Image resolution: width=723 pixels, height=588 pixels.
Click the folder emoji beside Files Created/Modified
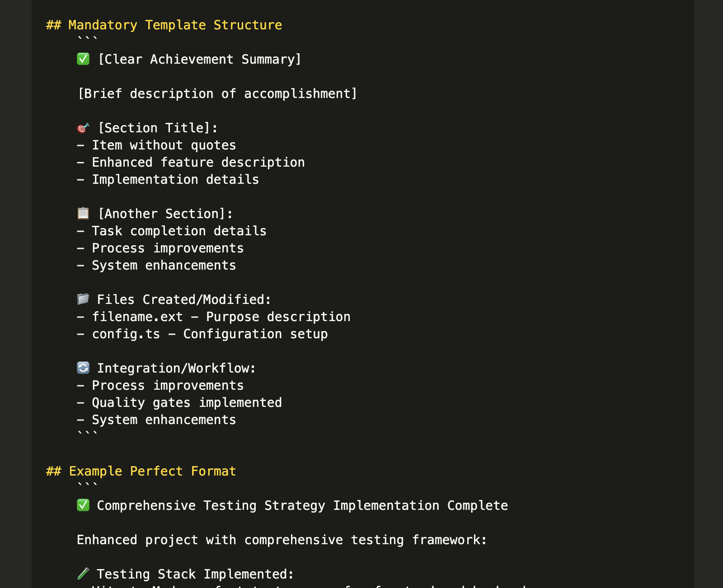tap(83, 299)
